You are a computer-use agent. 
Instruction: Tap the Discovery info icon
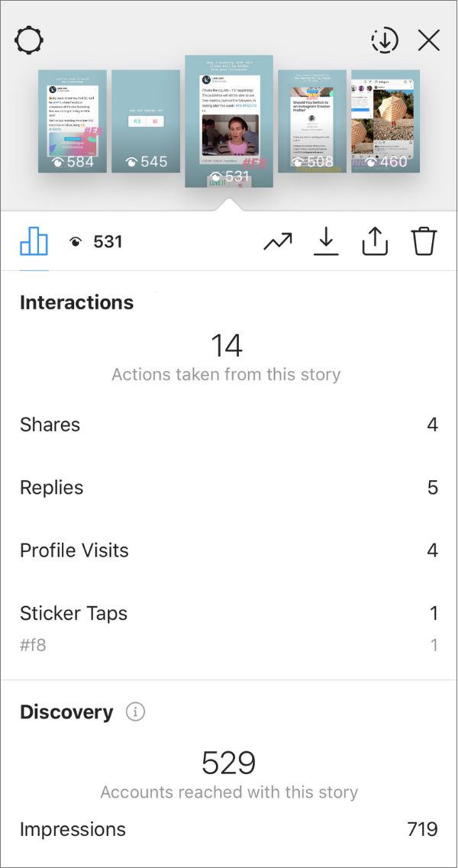coord(135,712)
